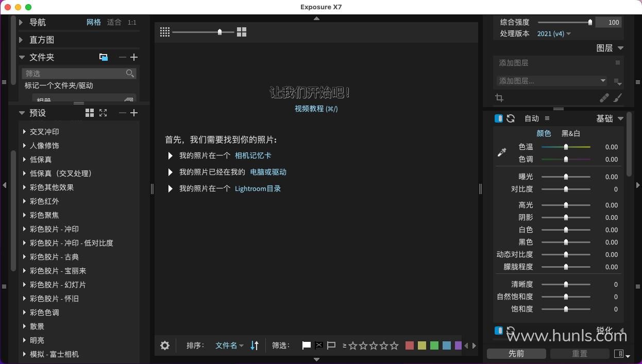Open the 处理版本 2021 (v4) dropdown

[x=554, y=33]
